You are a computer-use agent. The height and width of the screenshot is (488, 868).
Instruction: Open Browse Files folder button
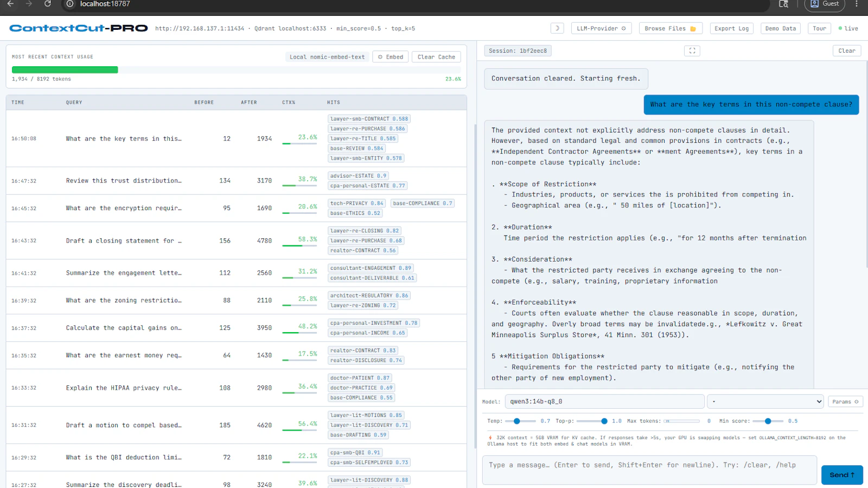point(671,28)
